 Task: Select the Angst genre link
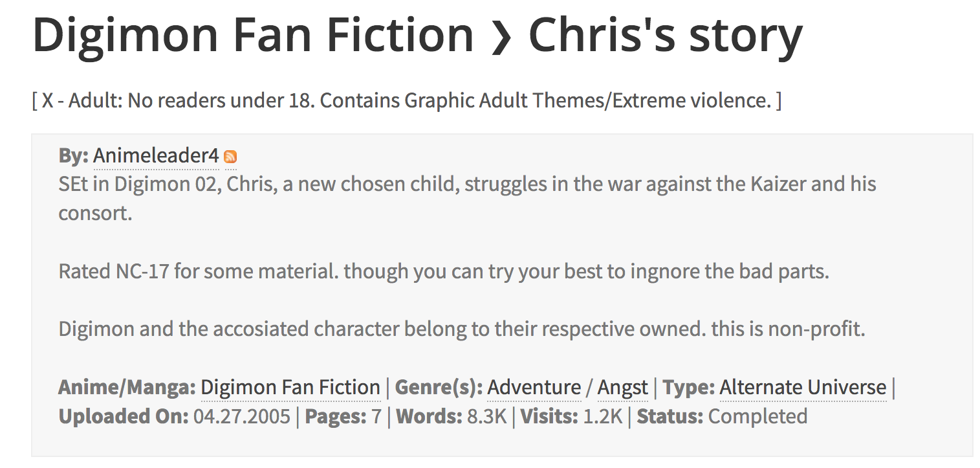coord(622,387)
